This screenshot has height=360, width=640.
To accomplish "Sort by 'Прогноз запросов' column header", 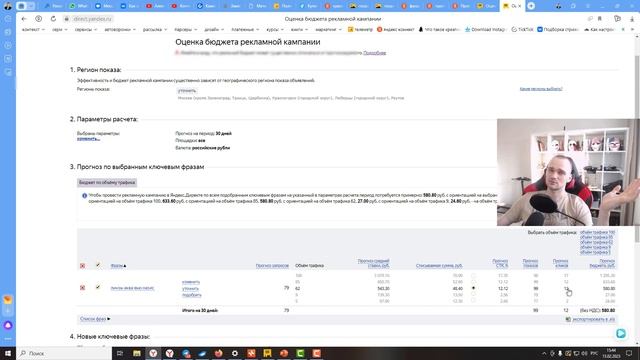I will point(272,266).
